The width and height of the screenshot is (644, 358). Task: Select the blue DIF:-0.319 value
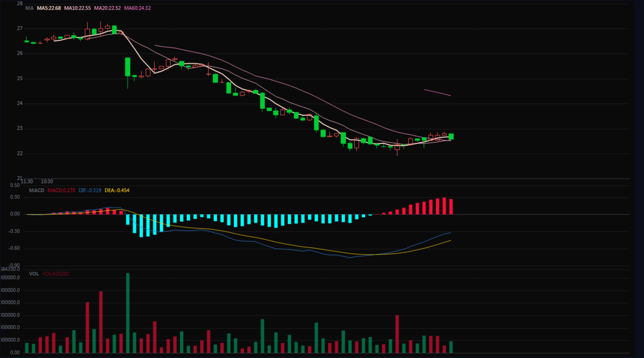pos(90,190)
